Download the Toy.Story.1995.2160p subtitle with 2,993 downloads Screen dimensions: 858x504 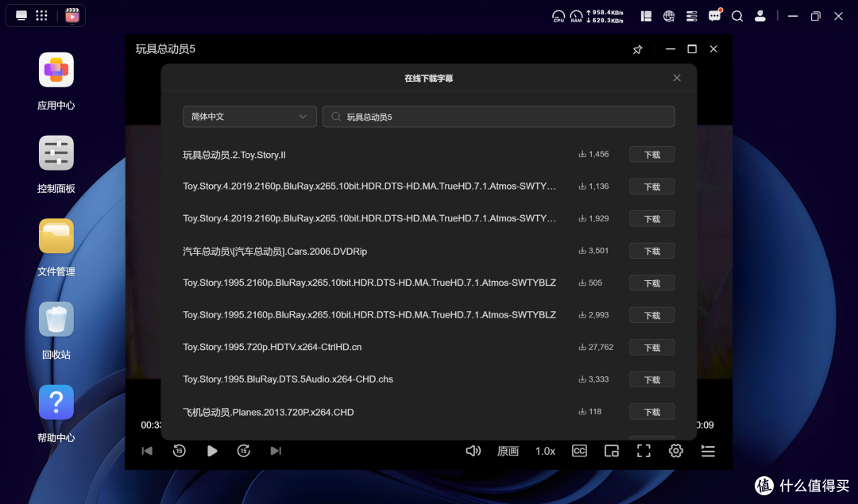(x=651, y=315)
